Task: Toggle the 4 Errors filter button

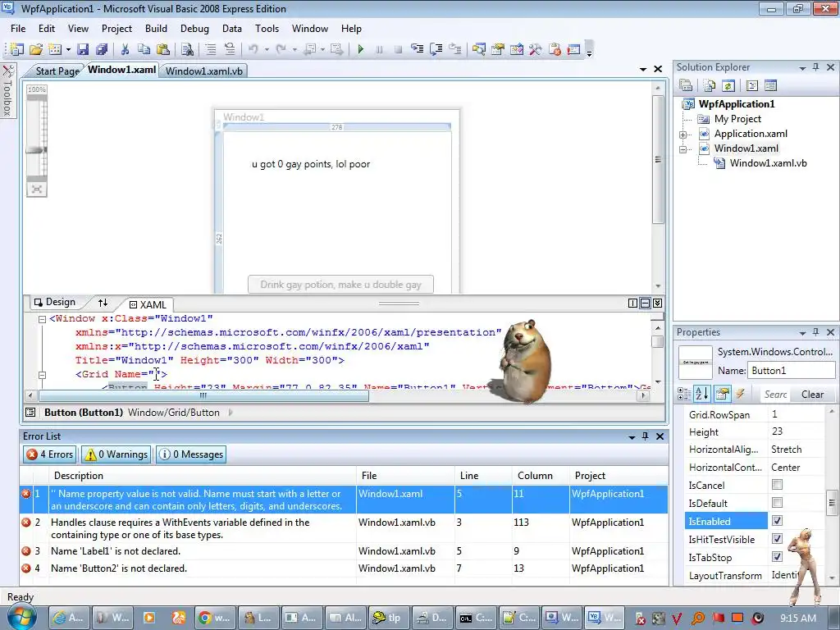Action: 50,454
